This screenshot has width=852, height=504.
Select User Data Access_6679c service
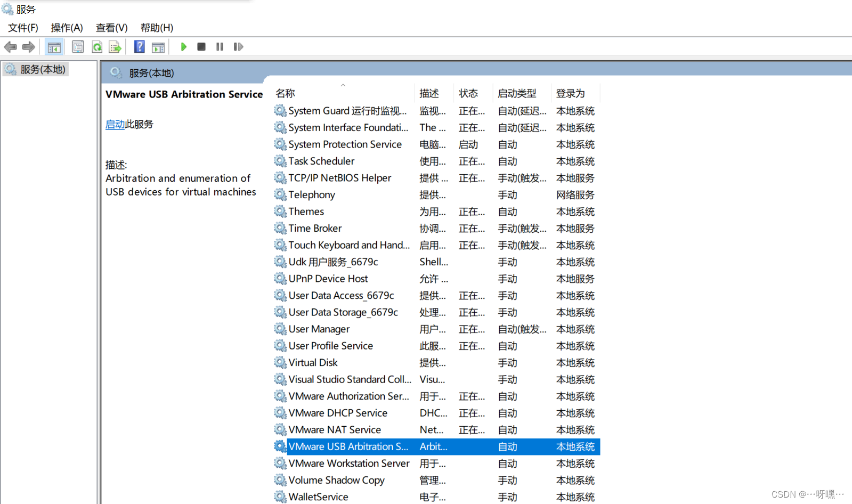[437, 295]
